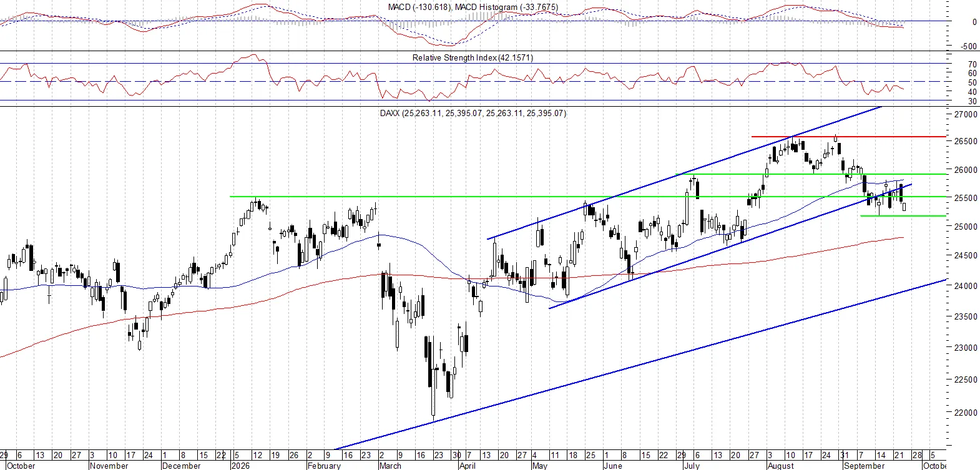
Task: Select the short green support line near 25200
Action: pos(903,216)
